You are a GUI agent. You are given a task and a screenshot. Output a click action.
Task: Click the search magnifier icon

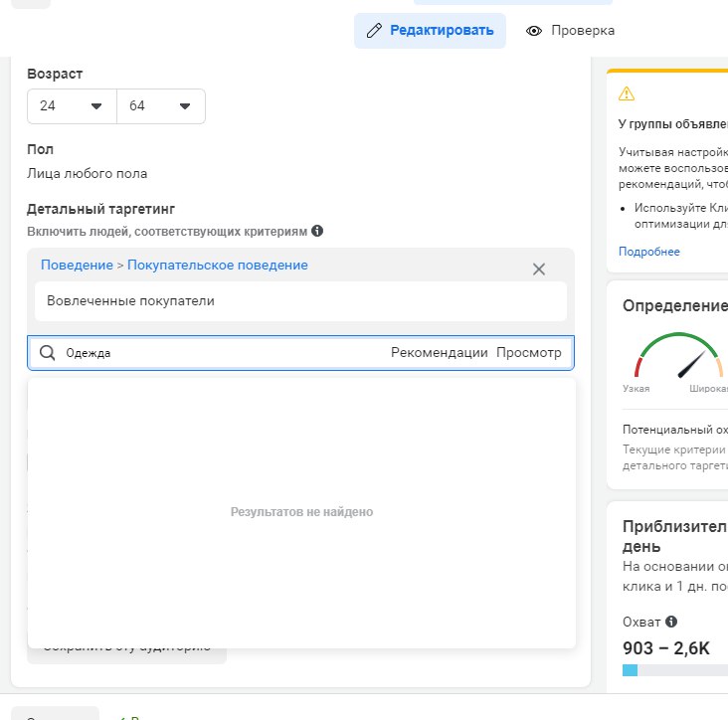pos(48,353)
